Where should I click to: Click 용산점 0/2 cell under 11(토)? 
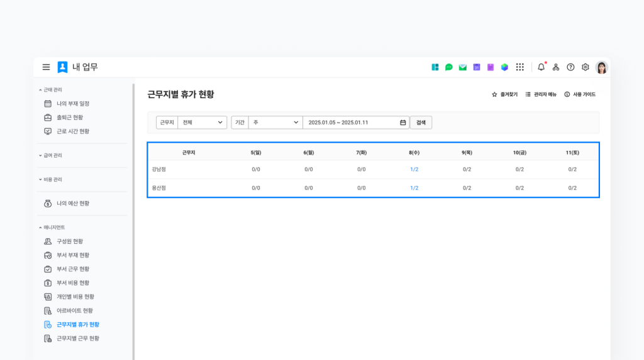click(x=572, y=188)
